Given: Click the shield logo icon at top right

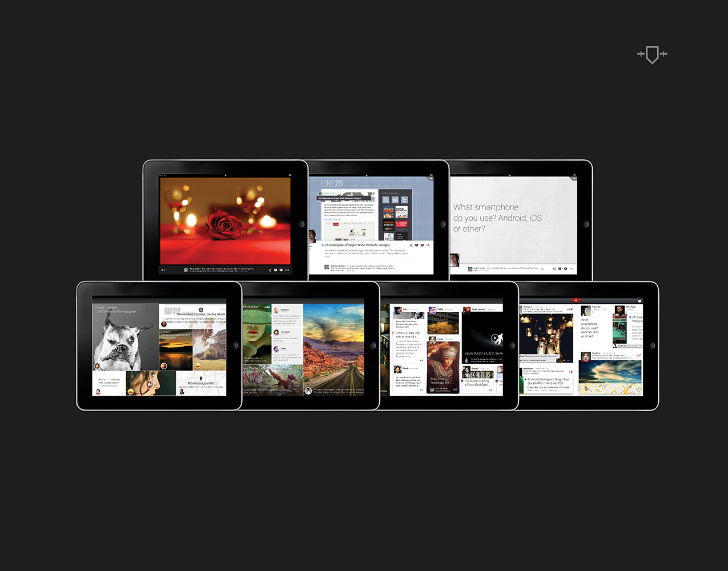Looking at the screenshot, I should coord(652,54).
